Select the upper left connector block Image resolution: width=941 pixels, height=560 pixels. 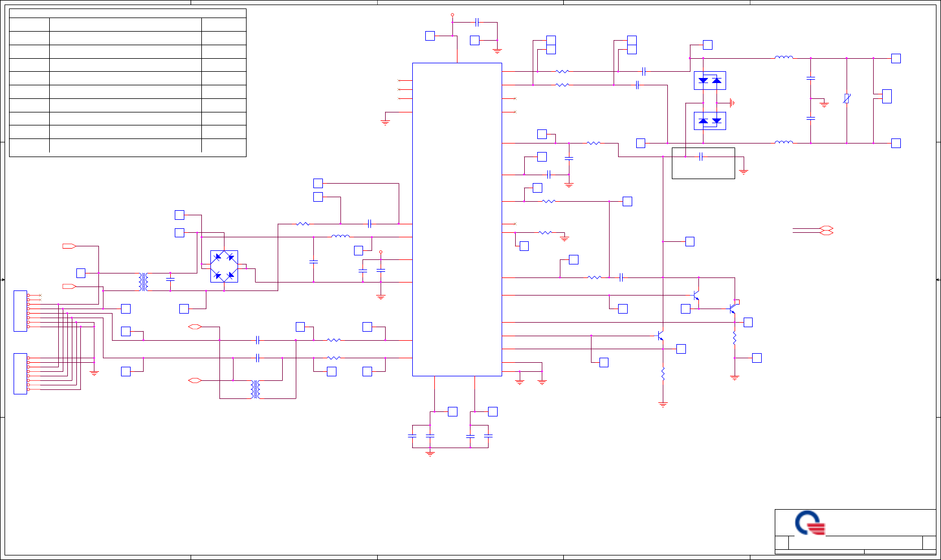(20, 311)
